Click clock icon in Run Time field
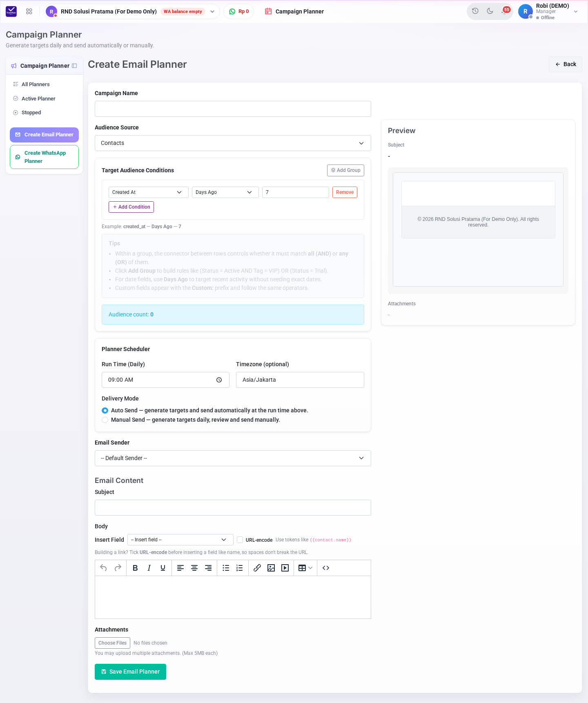588x703 pixels. coord(219,380)
